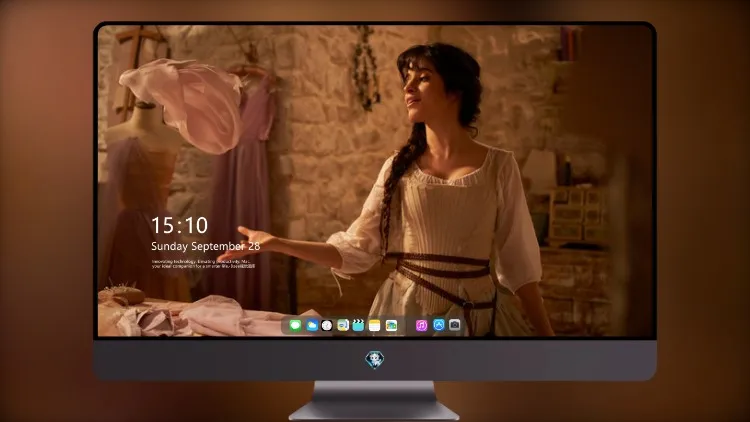Click the small tagline text below the date
Screen dimensions: 750x422
pos(203,264)
